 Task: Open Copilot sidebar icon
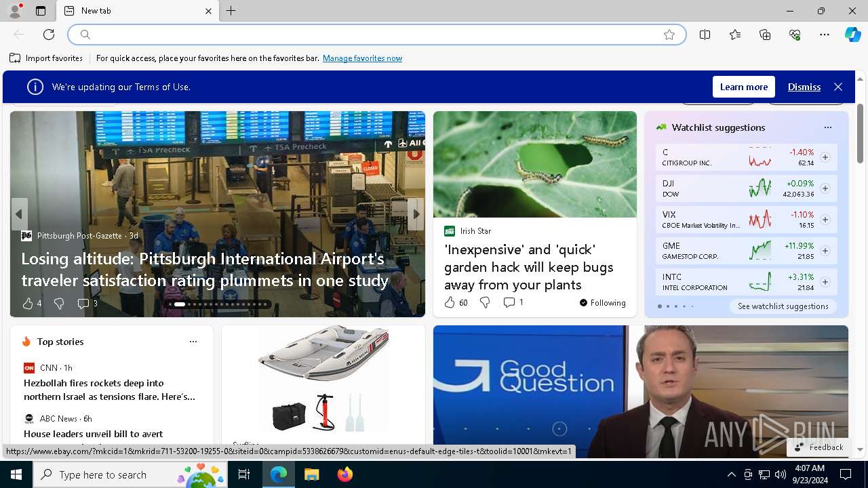852,35
